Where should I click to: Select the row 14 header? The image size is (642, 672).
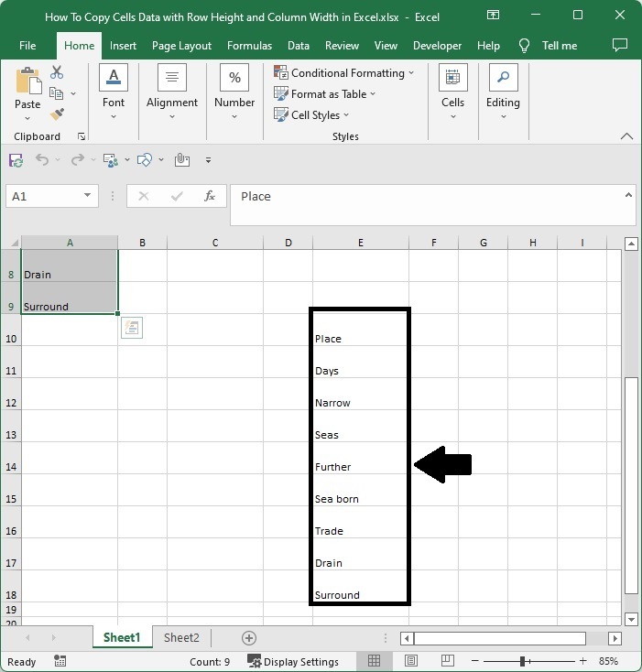pos(11,458)
